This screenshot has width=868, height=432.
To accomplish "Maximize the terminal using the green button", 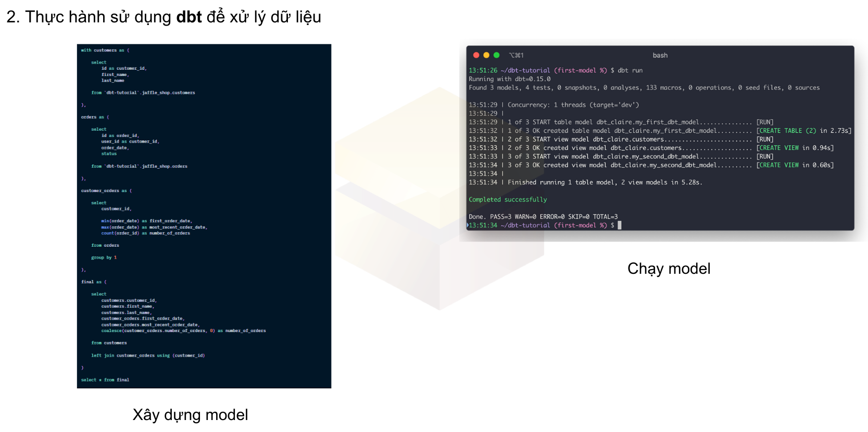I will pyautogui.click(x=497, y=55).
